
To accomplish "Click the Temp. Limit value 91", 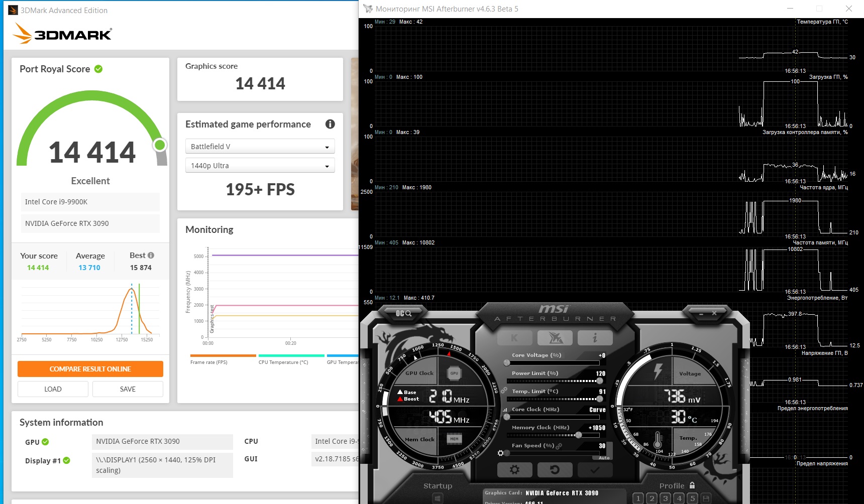I will [602, 392].
